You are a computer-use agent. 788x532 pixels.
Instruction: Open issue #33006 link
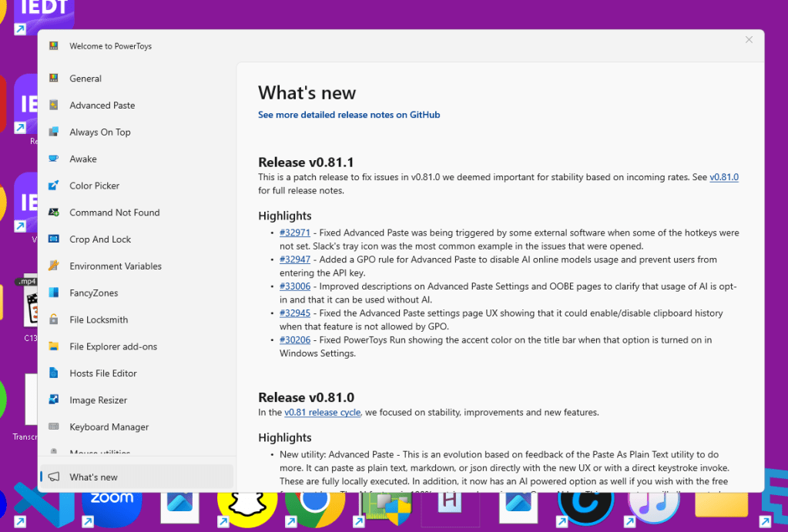pos(295,286)
